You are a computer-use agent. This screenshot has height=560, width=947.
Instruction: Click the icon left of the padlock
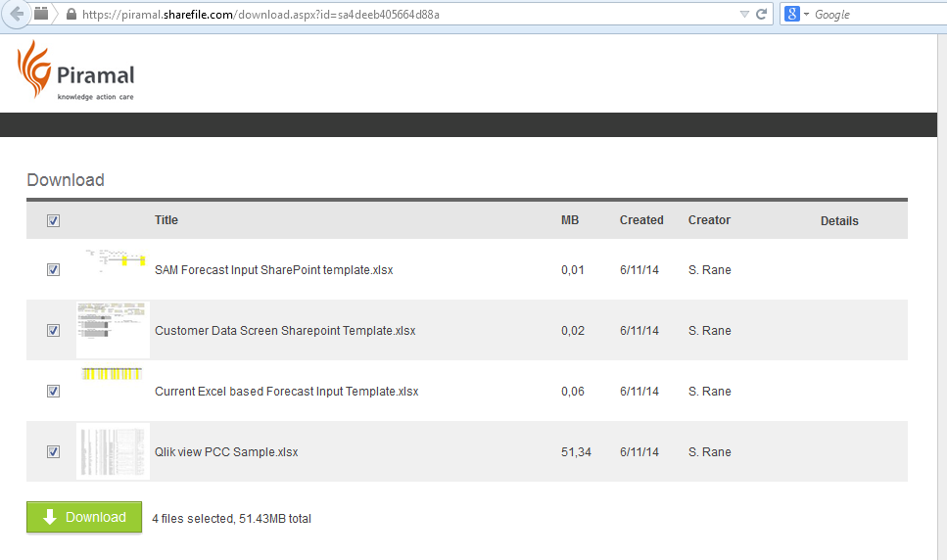(x=42, y=14)
